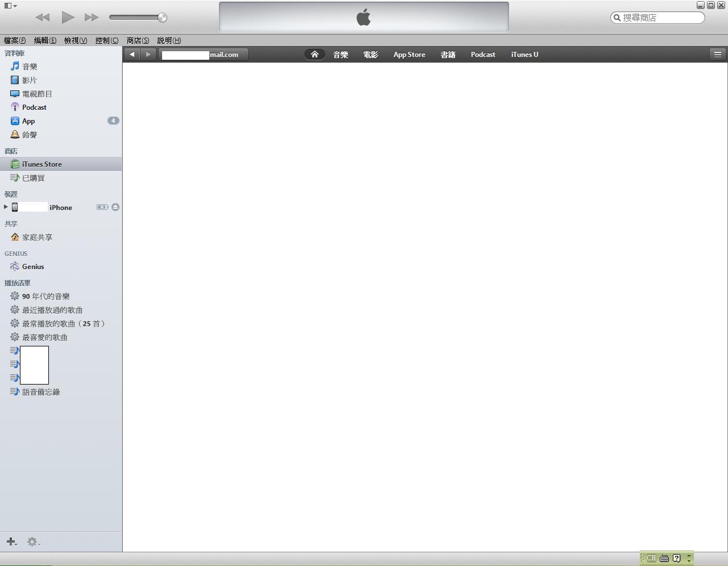Open the 檔案 (File) menu
This screenshot has width=728, height=566.
click(x=15, y=40)
